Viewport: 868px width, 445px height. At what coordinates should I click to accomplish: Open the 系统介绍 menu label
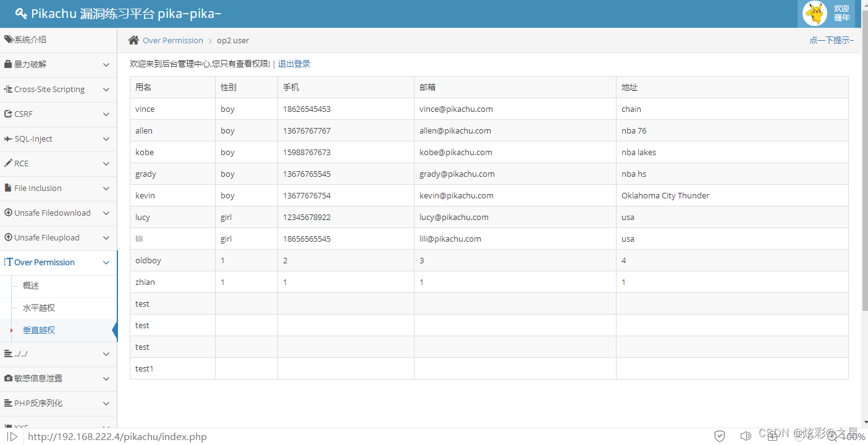(30, 40)
